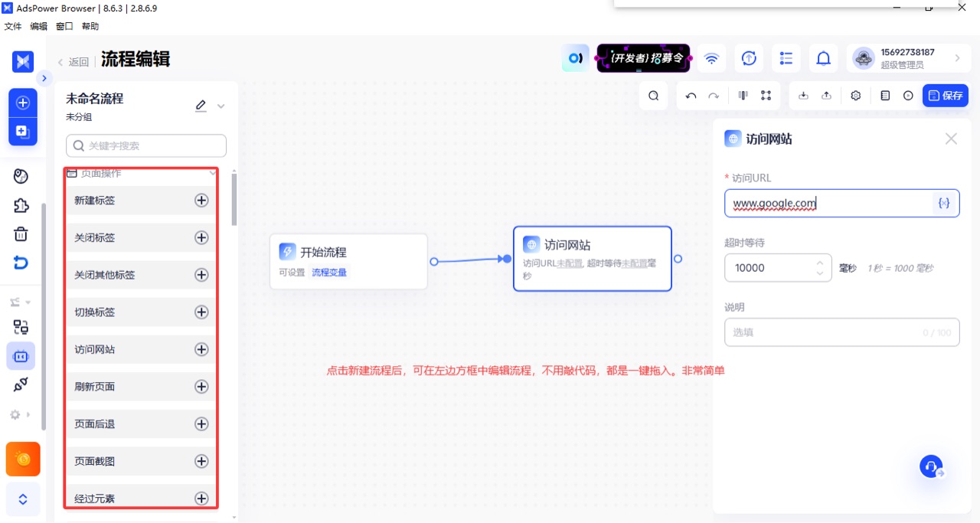980x523 pixels.
Task: Click the 流程变量 link in the start node
Action: point(328,272)
